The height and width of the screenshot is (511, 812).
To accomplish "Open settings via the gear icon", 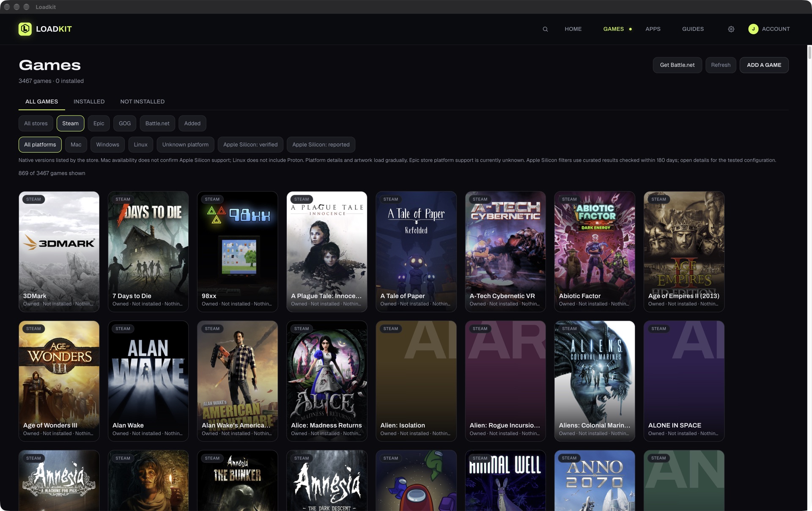I will tap(731, 29).
